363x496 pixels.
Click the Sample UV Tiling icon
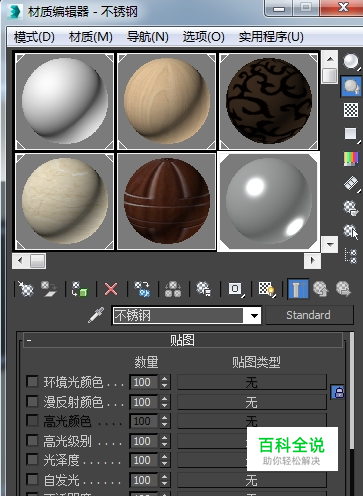[351, 134]
